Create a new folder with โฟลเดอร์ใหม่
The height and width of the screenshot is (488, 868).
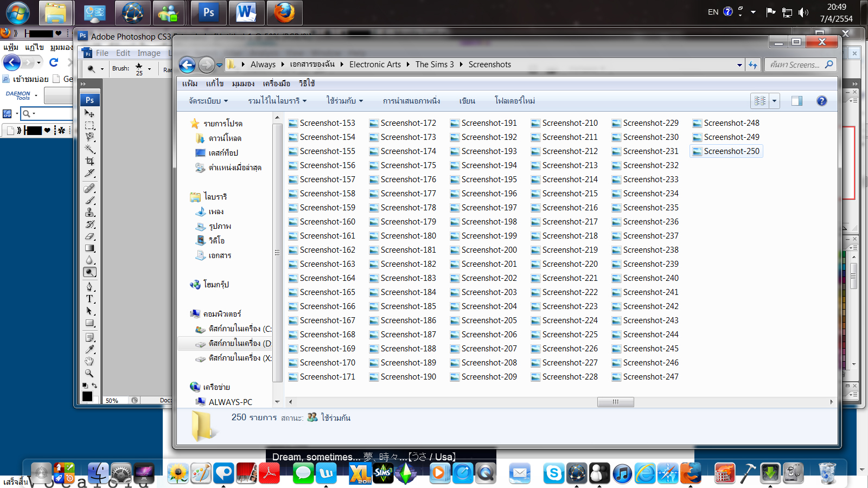pyautogui.click(x=515, y=101)
